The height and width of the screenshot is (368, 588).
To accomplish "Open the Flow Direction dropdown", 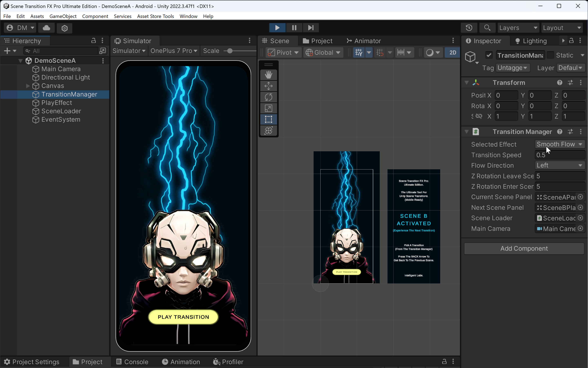I will pyautogui.click(x=560, y=166).
